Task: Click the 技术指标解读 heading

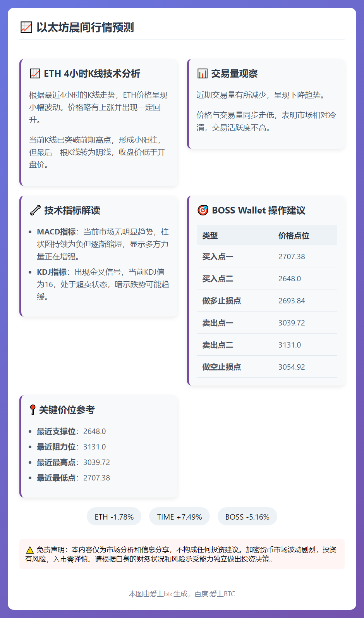Action: (x=72, y=210)
